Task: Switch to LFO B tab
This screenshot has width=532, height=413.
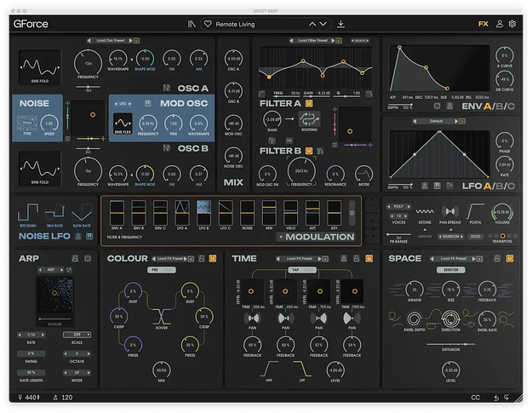Action: coord(499,186)
